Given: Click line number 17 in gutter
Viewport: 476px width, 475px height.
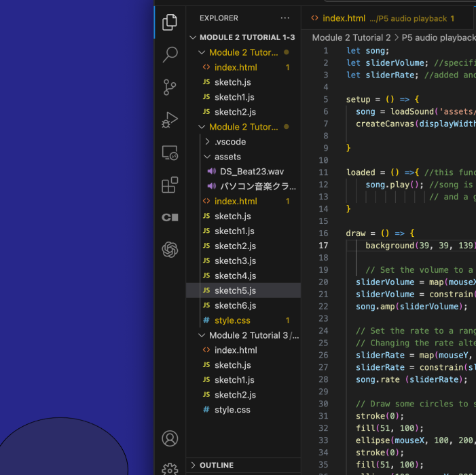Looking at the screenshot, I should 323,246.
